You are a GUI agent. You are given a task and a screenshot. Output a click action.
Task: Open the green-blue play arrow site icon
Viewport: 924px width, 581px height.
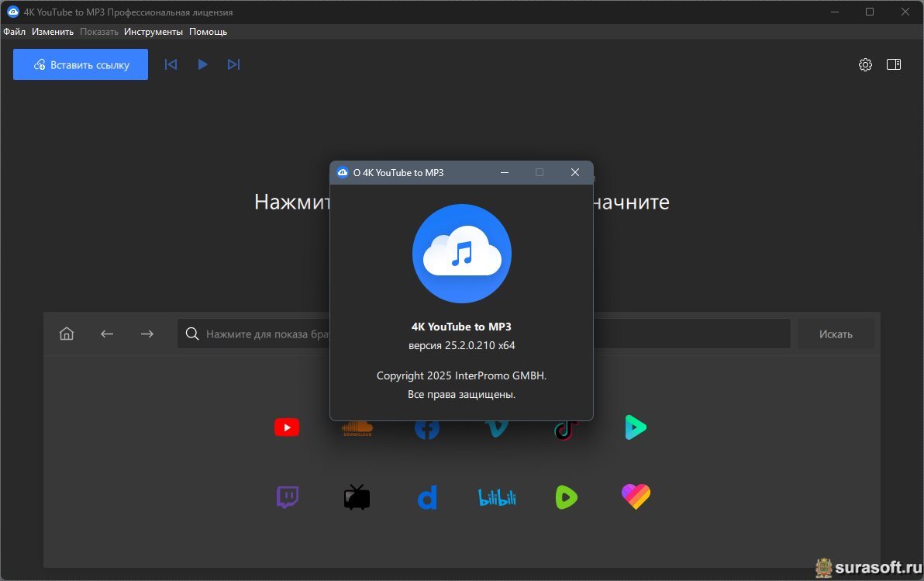tap(636, 427)
